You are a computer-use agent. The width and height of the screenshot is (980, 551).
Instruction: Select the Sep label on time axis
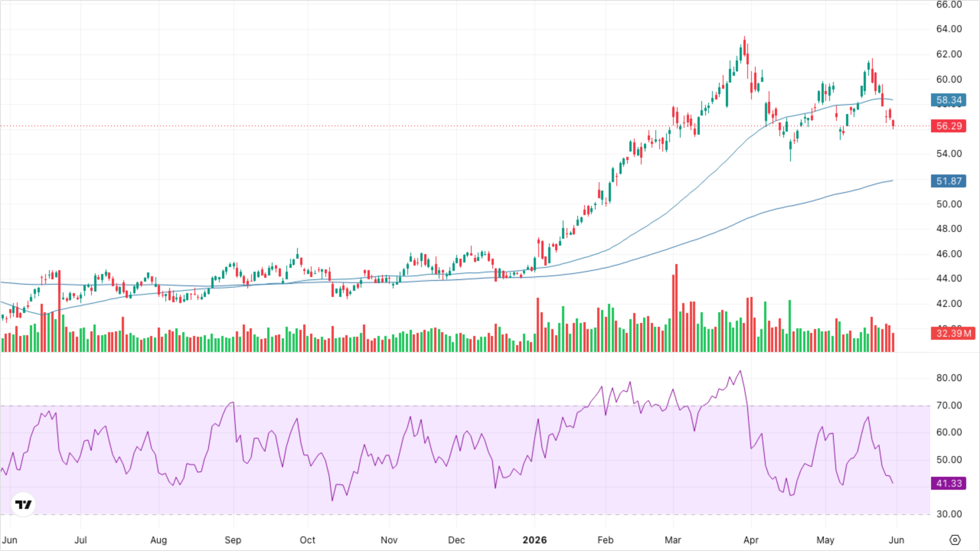(x=233, y=540)
